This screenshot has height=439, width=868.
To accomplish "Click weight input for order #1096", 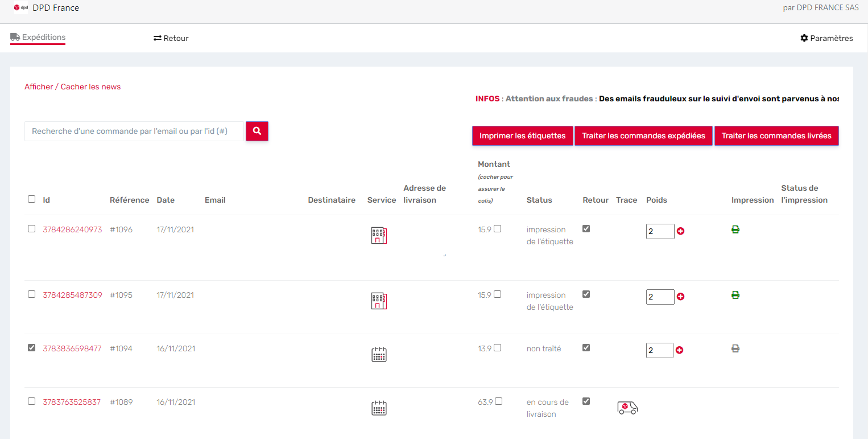I will [660, 231].
